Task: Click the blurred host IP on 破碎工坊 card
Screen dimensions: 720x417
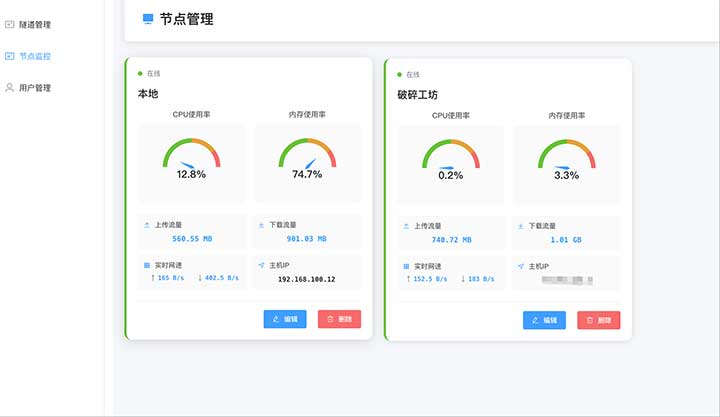Action: [567, 280]
